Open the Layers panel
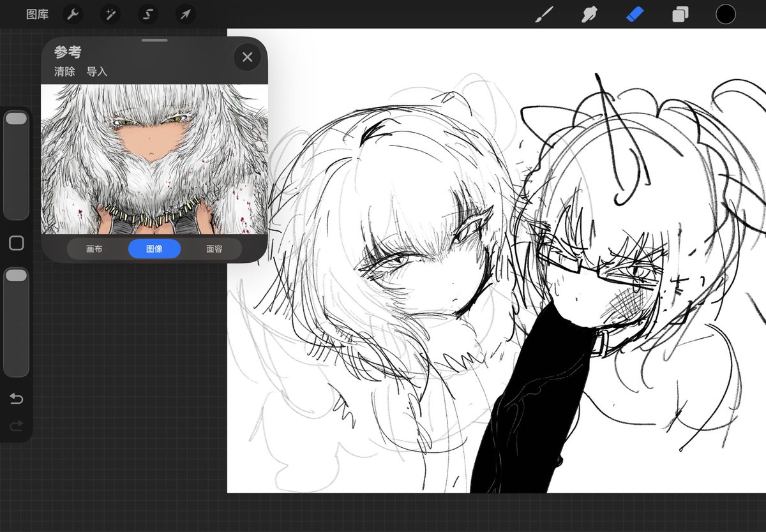The image size is (766, 532). click(x=680, y=14)
